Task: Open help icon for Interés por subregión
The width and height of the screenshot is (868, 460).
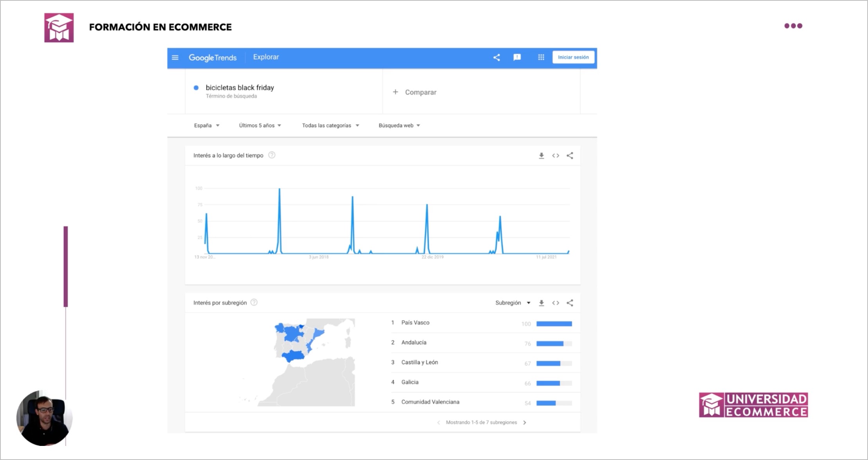Action: [x=254, y=302]
